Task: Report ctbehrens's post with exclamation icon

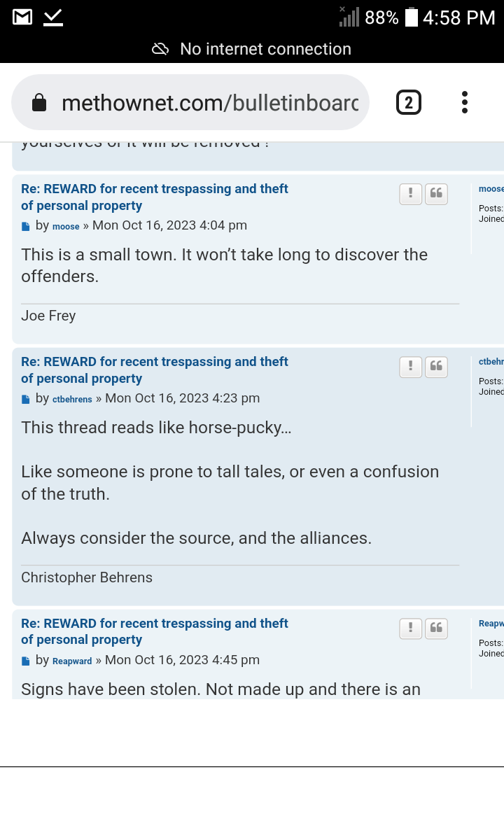Action: point(411,367)
